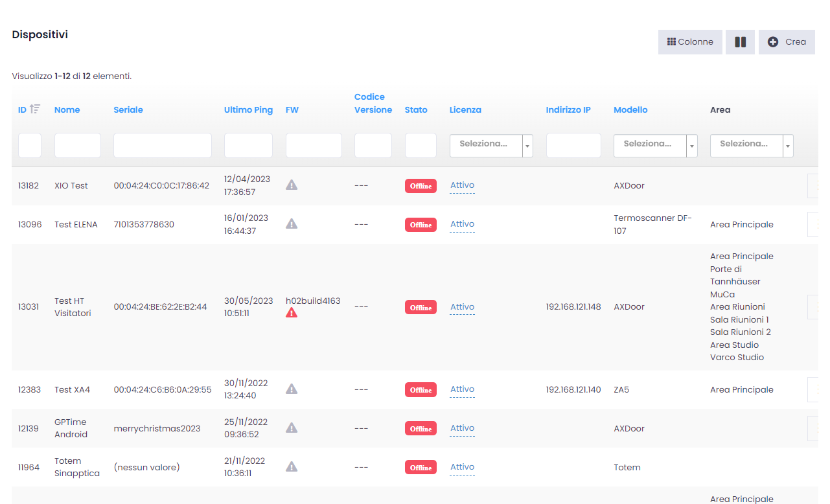Screen dimensions: 830x504
Task: Click the red firmware alert icon under h02build4163
Action: pos(292,313)
